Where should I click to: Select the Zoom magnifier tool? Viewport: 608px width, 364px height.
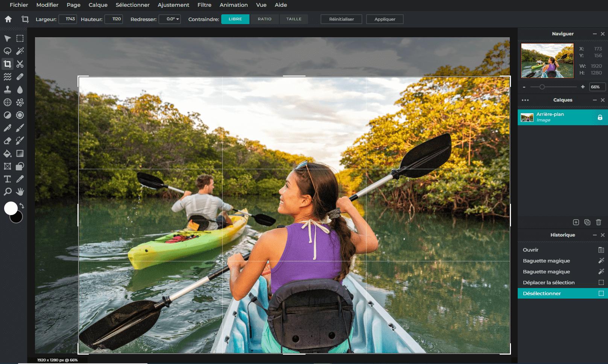7,192
